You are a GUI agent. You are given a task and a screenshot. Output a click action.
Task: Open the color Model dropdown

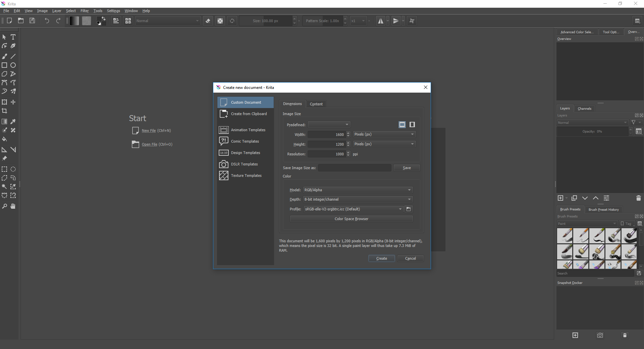coord(358,190)
